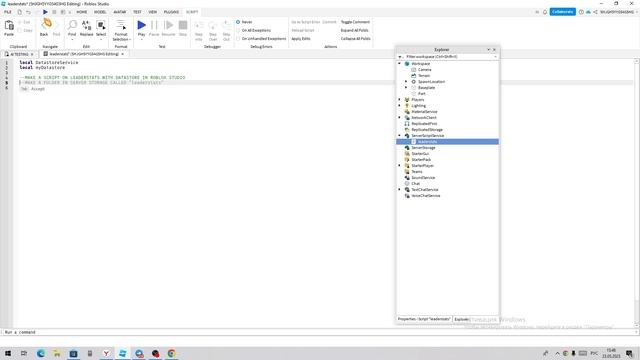Viewport: 640px width, 360px height.
Task: Switch to the VIEW ribbon tab
Action: click(x=153, y=12)
